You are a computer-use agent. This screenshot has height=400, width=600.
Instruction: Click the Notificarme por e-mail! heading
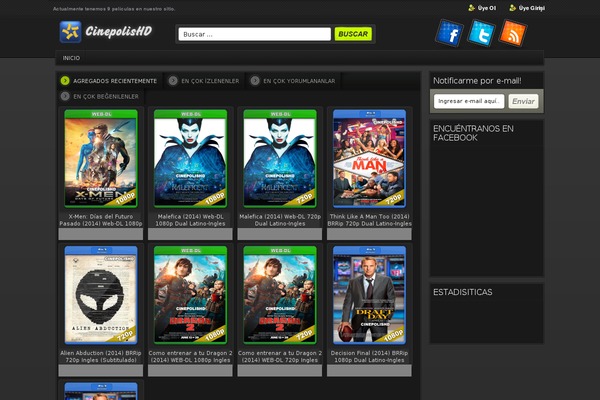(477, 81)
